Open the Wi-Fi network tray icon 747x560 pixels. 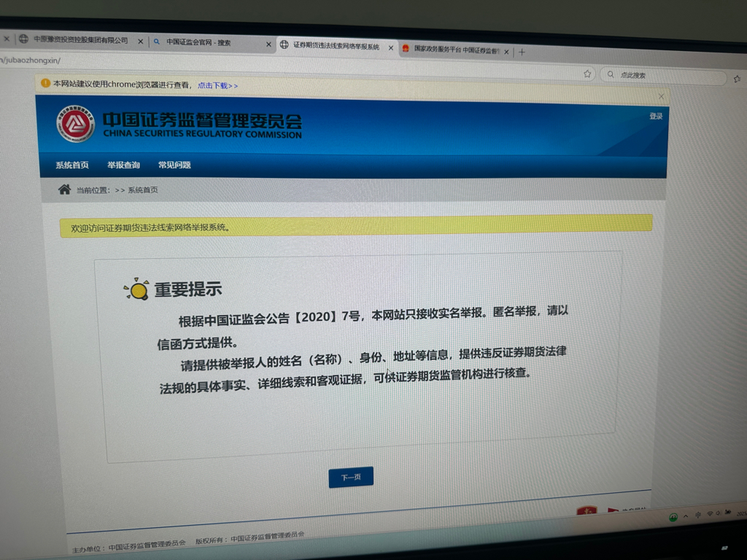[x=710, y=514]
